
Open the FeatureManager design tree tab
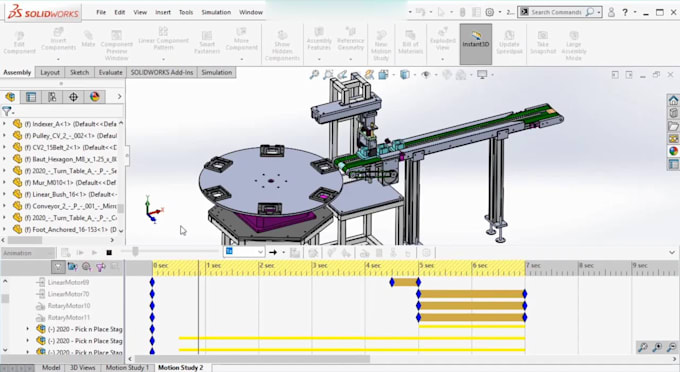point(10,97)
